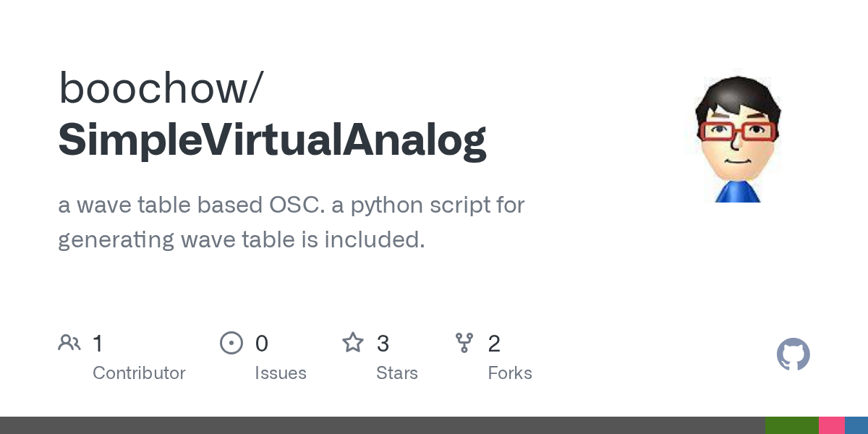Open the GitHub Octocat logo
The image size is (868, 434).
coord(793,354)
